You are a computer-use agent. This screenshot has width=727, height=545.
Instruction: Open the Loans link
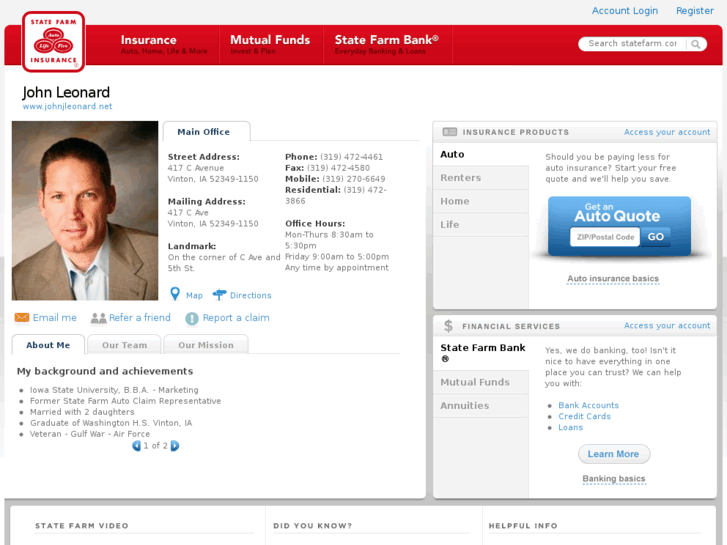[570, 428]
